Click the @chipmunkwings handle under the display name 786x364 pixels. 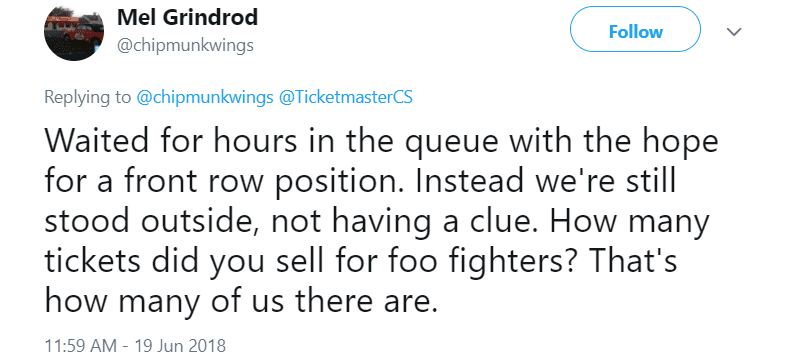(185, 46)
